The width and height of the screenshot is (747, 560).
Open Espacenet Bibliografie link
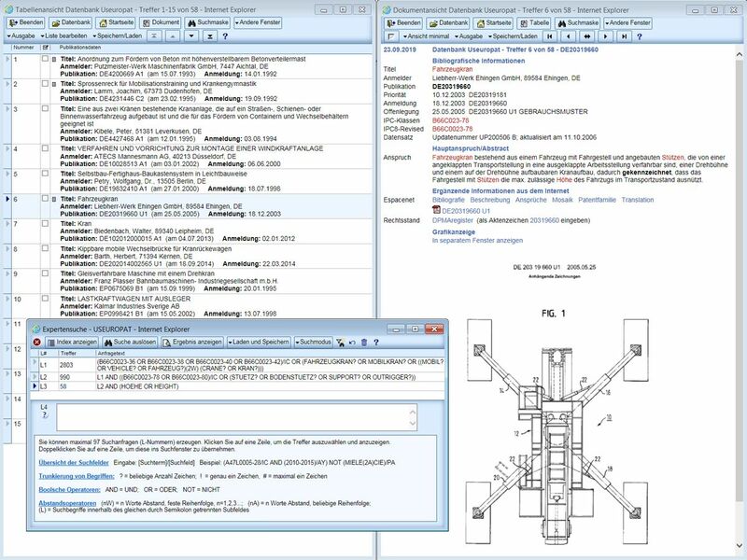[x=448, y=200]
